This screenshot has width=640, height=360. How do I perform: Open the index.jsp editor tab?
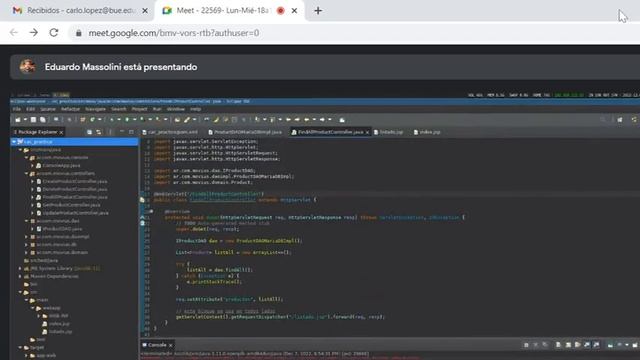click(x=427, y=132)
